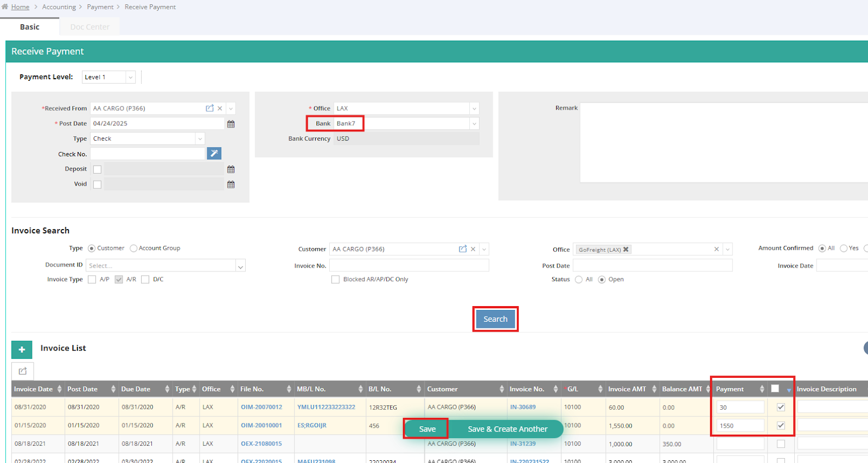Expand the Payment Level dropdown
The width and height of the screenshot is (868, 463).
point(130,77)
